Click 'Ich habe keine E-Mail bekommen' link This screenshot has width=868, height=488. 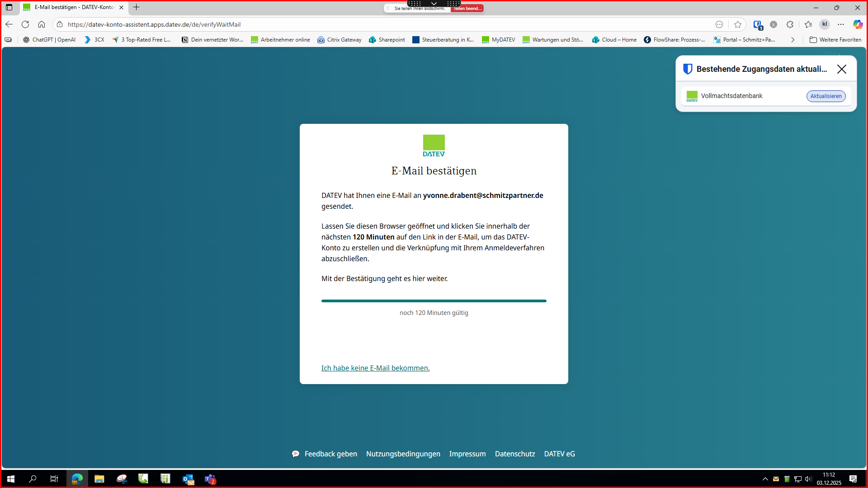click(375, 368)
